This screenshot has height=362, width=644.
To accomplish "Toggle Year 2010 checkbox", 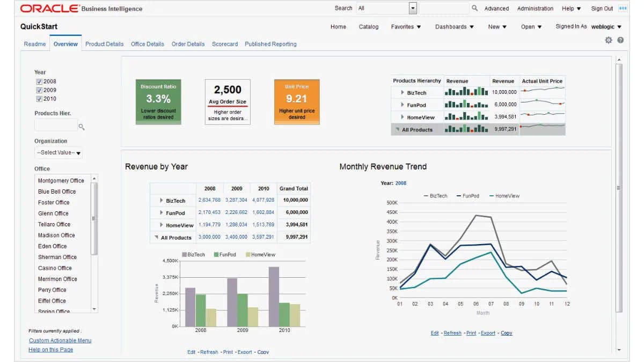I will (39, 99).
